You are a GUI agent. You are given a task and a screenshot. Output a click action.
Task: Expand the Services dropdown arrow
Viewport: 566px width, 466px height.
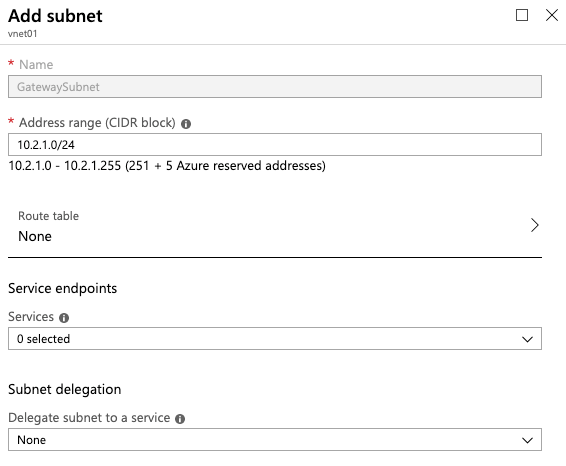(x=527, y=339)
